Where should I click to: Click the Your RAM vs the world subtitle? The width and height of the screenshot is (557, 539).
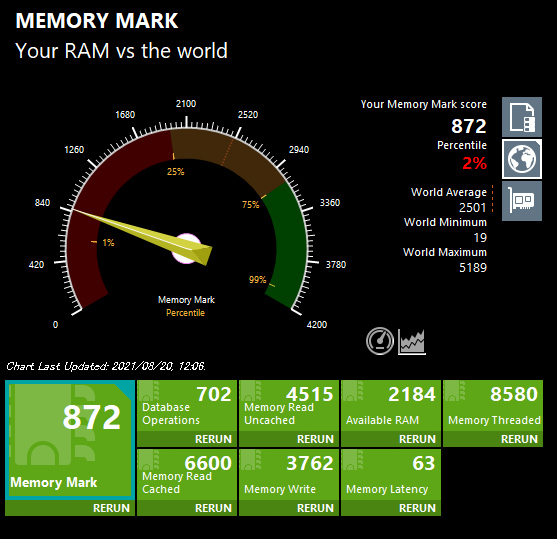coord(121,50)
